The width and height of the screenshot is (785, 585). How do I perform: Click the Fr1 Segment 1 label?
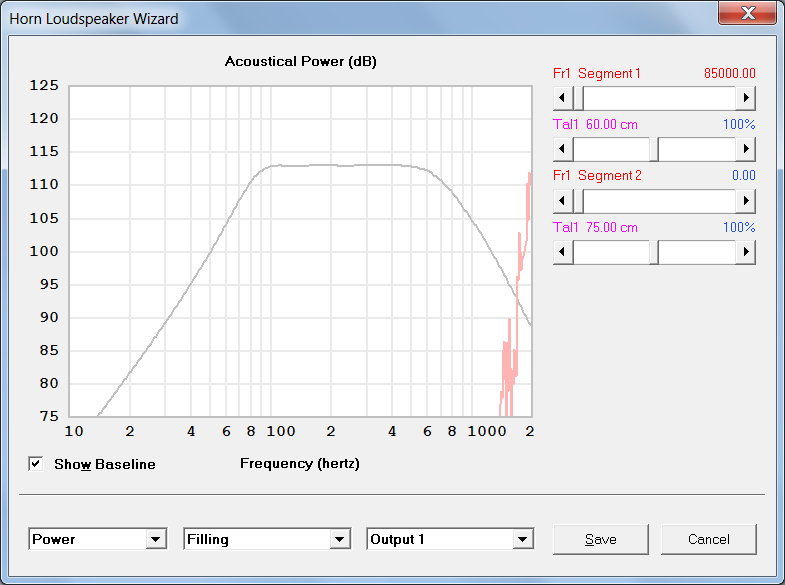click(597, 74)
